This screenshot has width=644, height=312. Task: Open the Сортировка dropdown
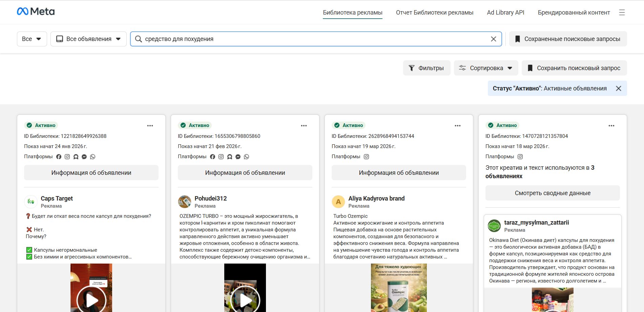point(486,68)
